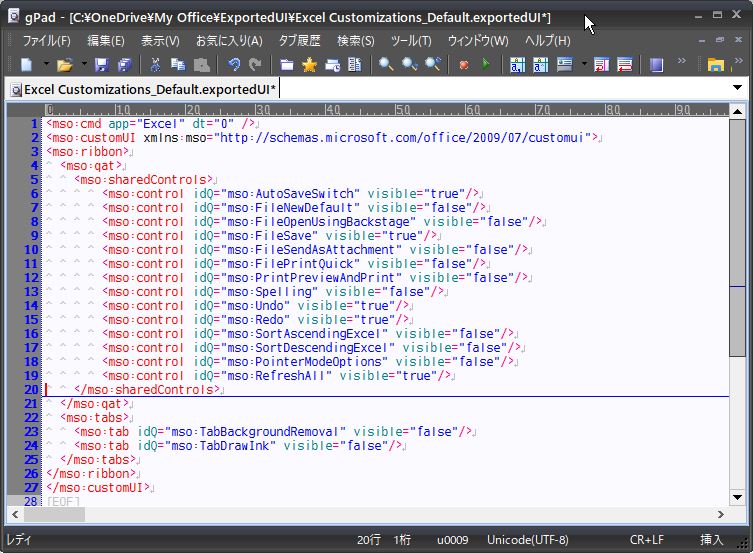Click the u0009 character code status

452,540
